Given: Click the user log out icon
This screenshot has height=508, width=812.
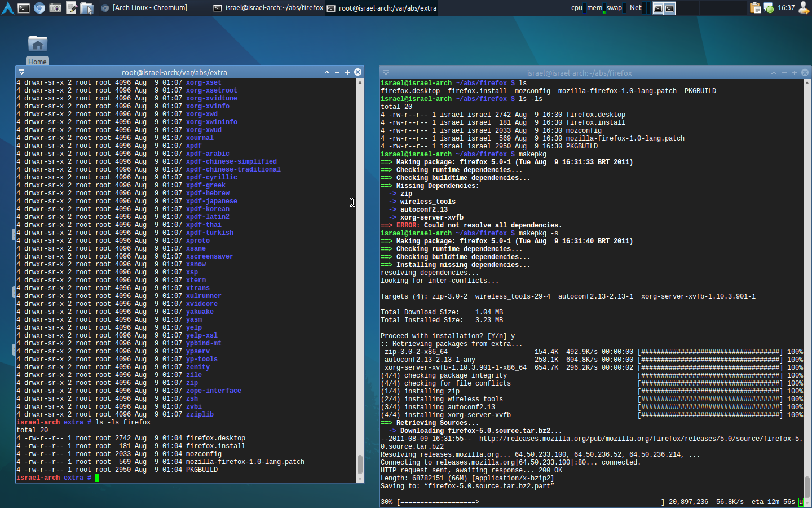Looking at the screenshot, I should tap(804, 8).
